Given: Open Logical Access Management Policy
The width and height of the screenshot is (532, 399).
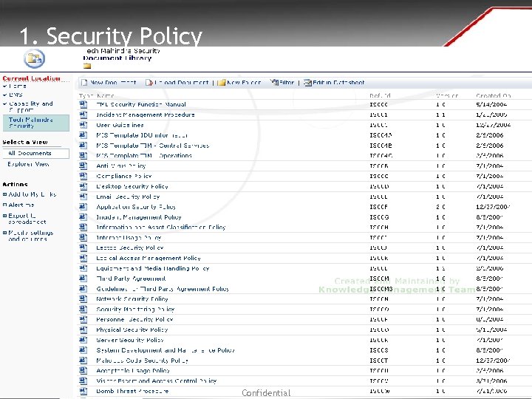Looking at the screenshot, I should pyautogui.click(x=149, y=258).
